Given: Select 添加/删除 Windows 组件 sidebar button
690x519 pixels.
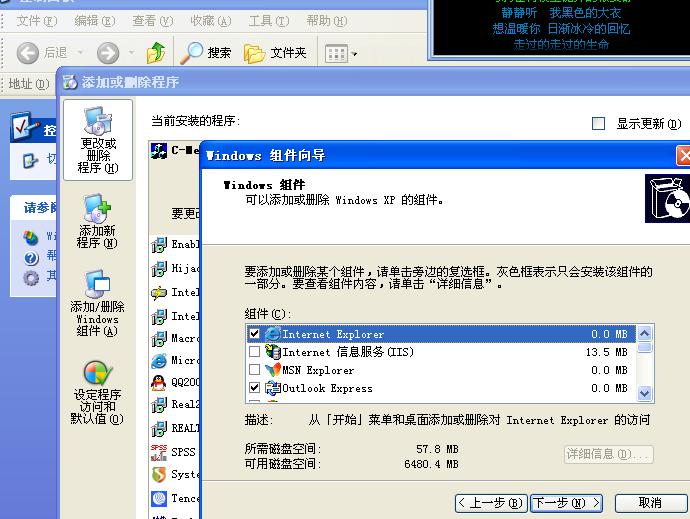Looking at the screenshot, I should pyautogui.click(x=97, y=304).
